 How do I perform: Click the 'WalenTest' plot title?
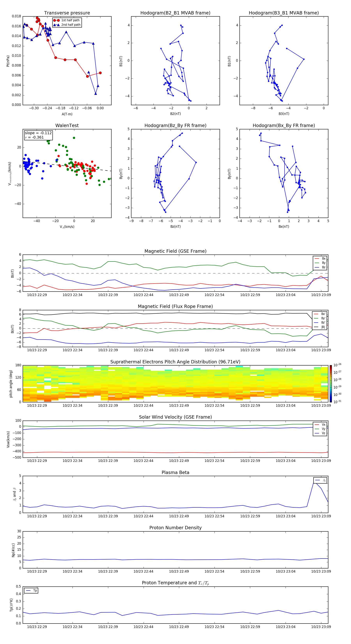[x=67, y=125]
